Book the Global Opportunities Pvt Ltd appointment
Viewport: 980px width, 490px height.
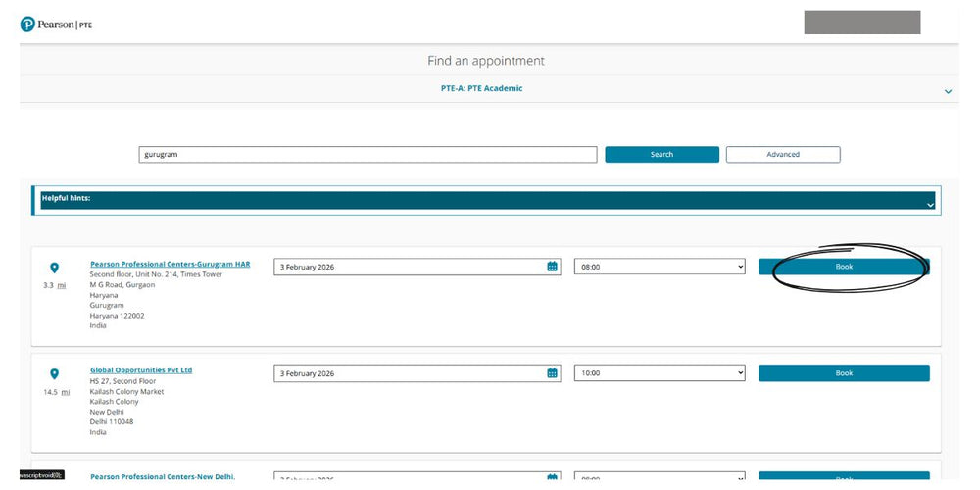click(x=844, y=373)
